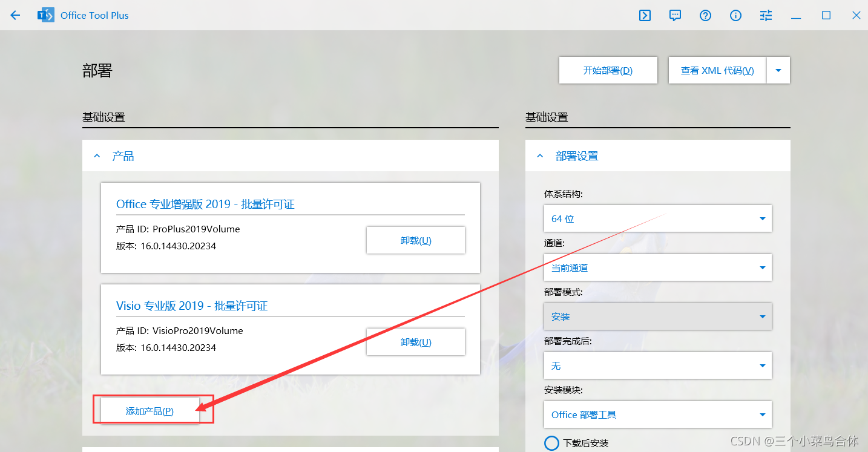This screenshot has height=452, width=868.
Task: Open the 通道 channel dropdown
Action: coord(658,267)
